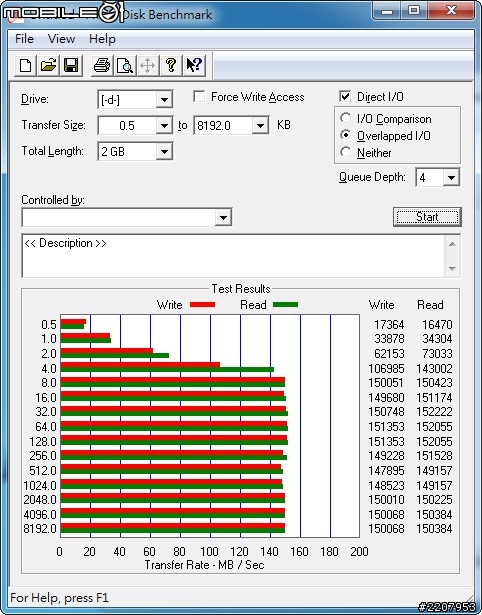Click the read value 16470
Screen dimensions: 482x615
pos(437,325)
